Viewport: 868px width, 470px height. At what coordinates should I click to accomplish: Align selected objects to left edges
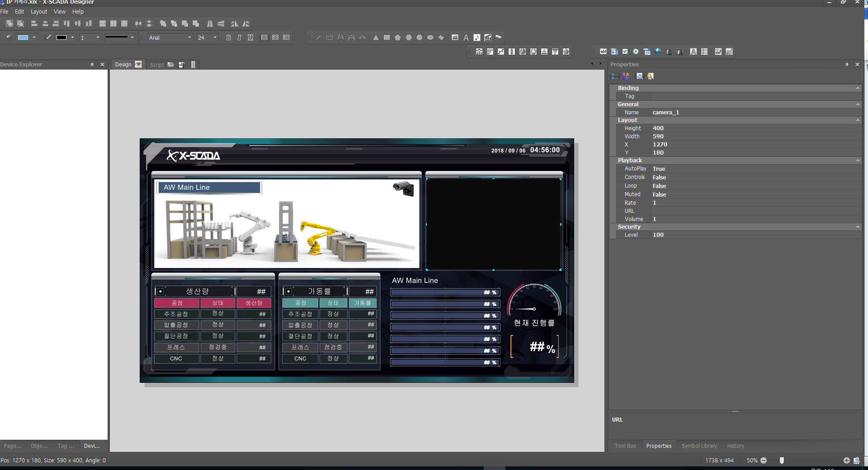34,23
